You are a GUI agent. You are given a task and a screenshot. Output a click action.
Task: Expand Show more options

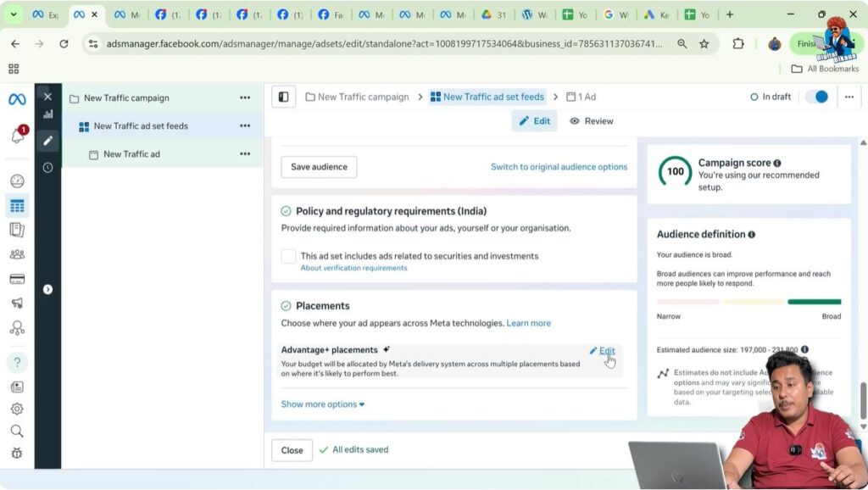pos(322,404)
